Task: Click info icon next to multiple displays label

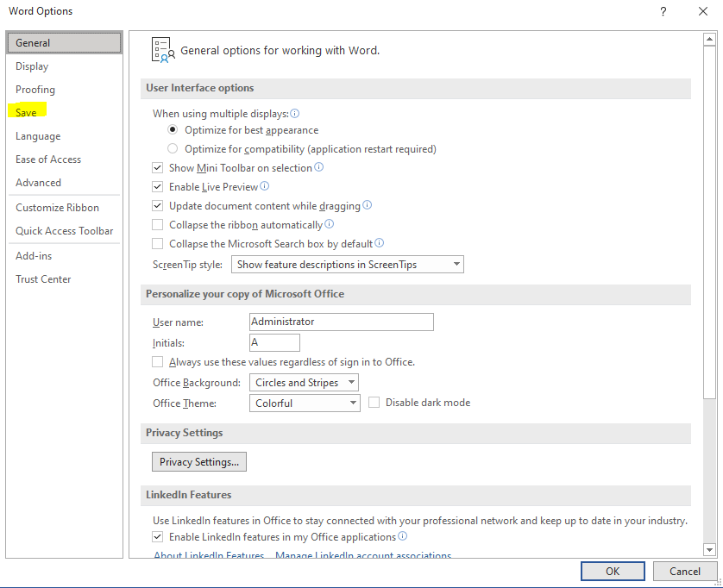Action: click(x=295, y=113)
